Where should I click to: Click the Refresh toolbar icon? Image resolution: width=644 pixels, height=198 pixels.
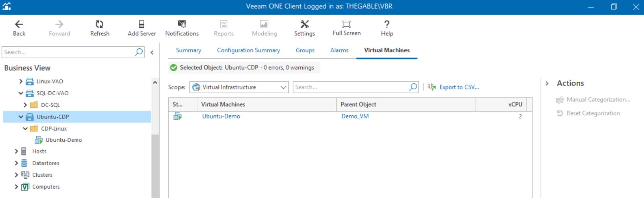click(x=100, y=24)
